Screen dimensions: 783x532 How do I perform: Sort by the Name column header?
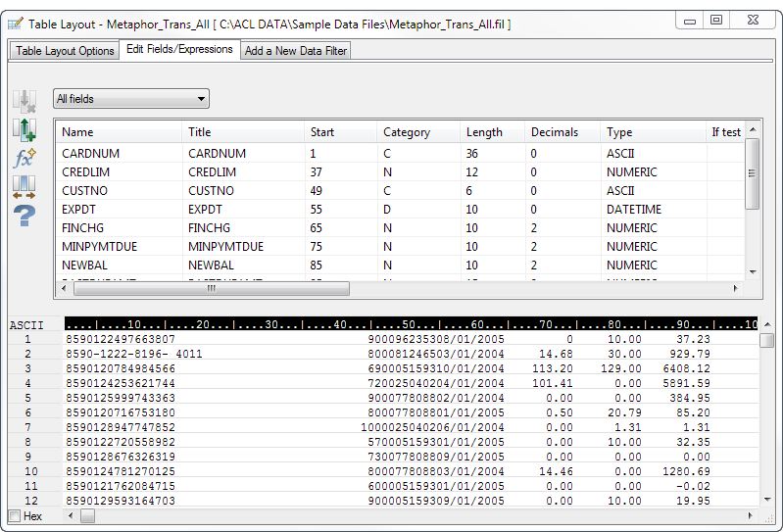[77, 132]
